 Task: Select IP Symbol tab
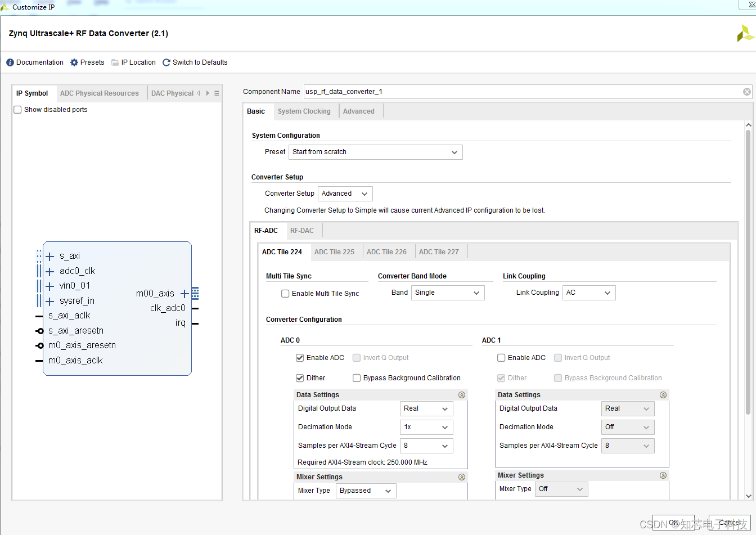32,93
